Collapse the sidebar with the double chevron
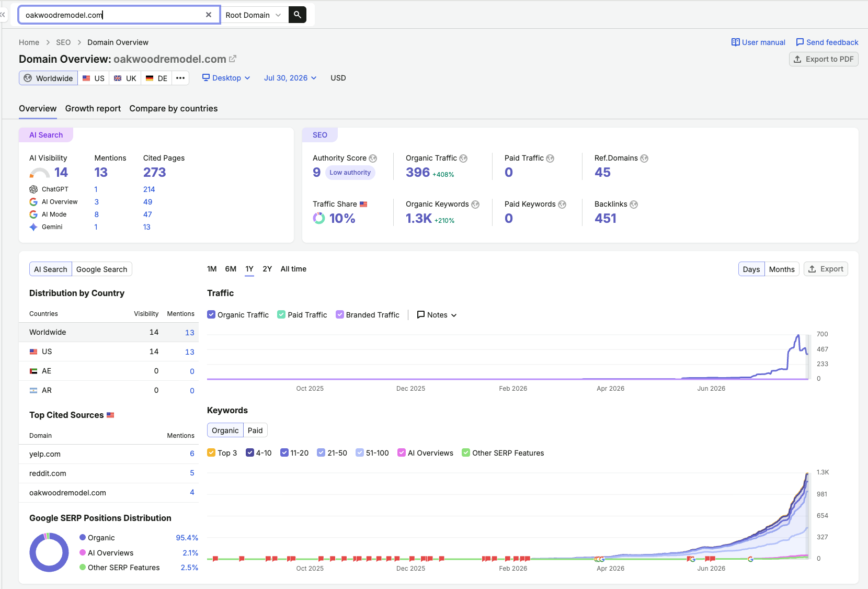This screenshot has height=589, width=868. pyautogui.click(x=3, y=15)
